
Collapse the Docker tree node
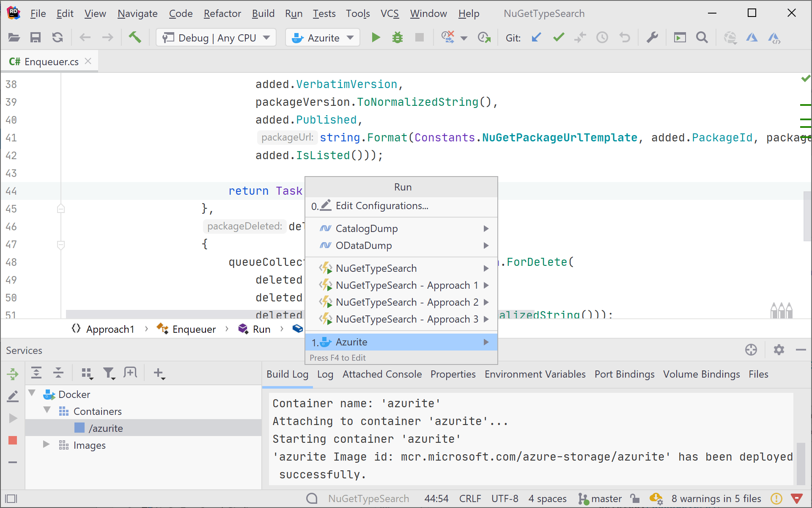coord(32,393)
